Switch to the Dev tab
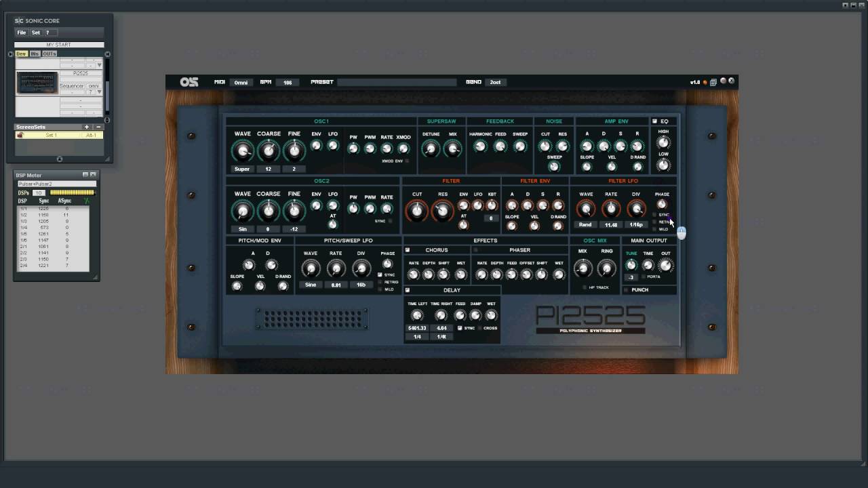The image size is (868, 488). point(22,54)
